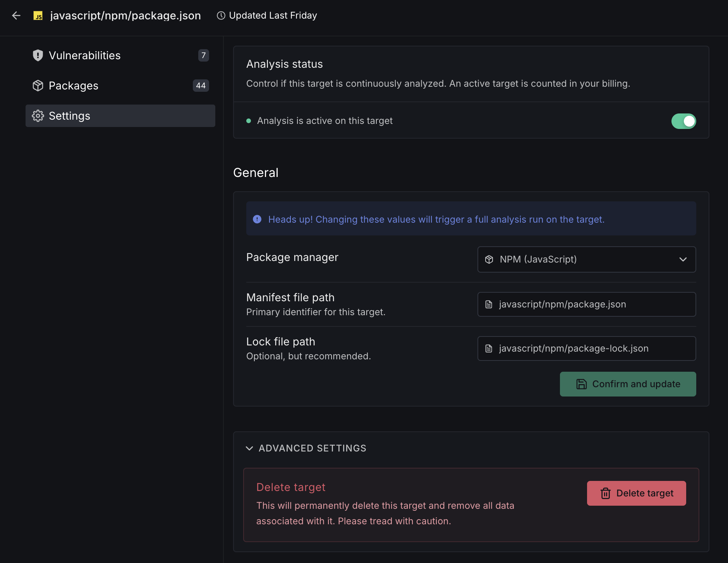
Task: Click the Settings gear icon
Action: pyautogui.click(x=38, y=116)
